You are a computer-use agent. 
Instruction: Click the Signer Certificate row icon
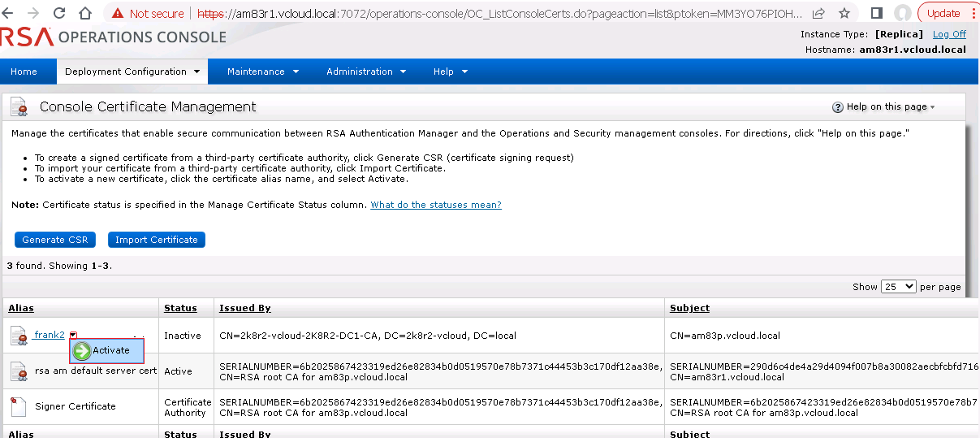19,406
